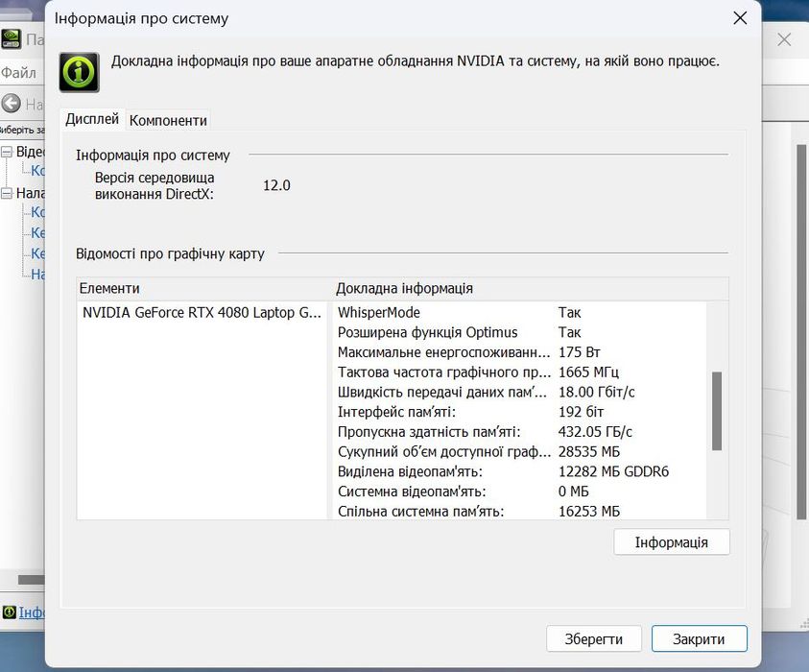The width and height of the screenshot is (809, 672).
Task: Click the system info icon at bottom left
Action: 9,612
